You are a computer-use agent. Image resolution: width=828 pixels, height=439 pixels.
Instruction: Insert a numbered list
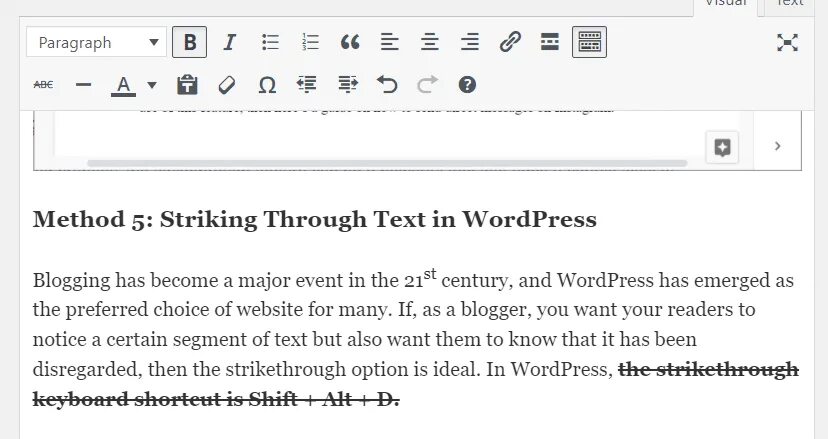point(310,42)
